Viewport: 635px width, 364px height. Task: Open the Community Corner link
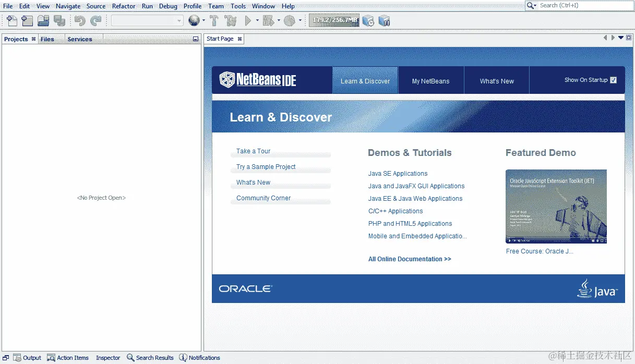[263, 198]
